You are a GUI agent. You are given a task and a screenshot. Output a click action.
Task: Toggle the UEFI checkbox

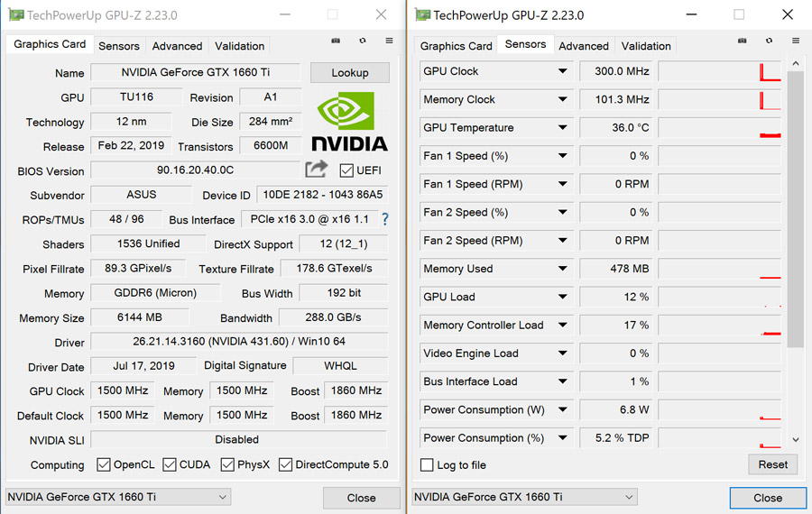click(x=346, y=170)
